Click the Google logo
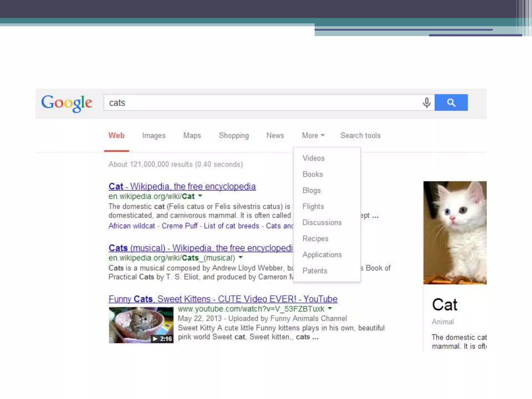The image size is (532, 399). point(67,103)
